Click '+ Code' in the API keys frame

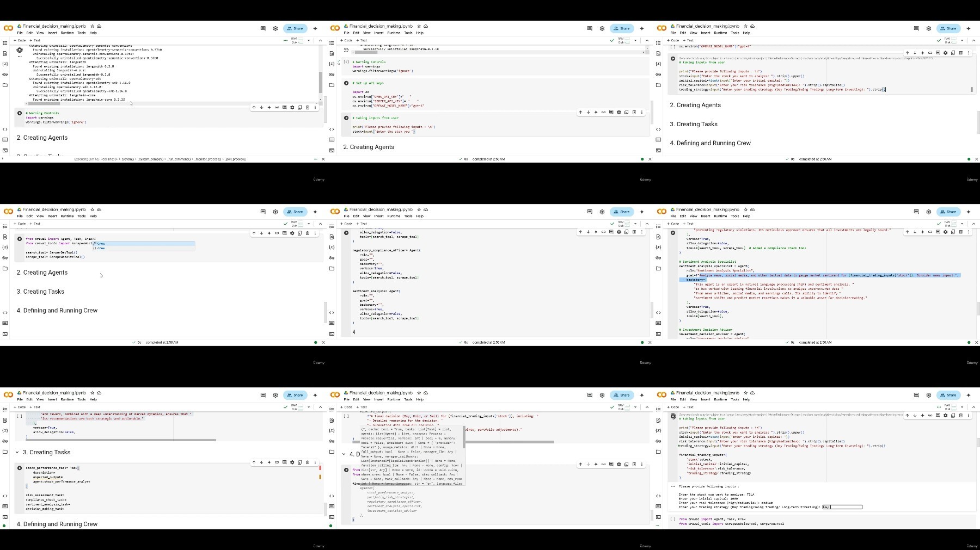(347, 40)
